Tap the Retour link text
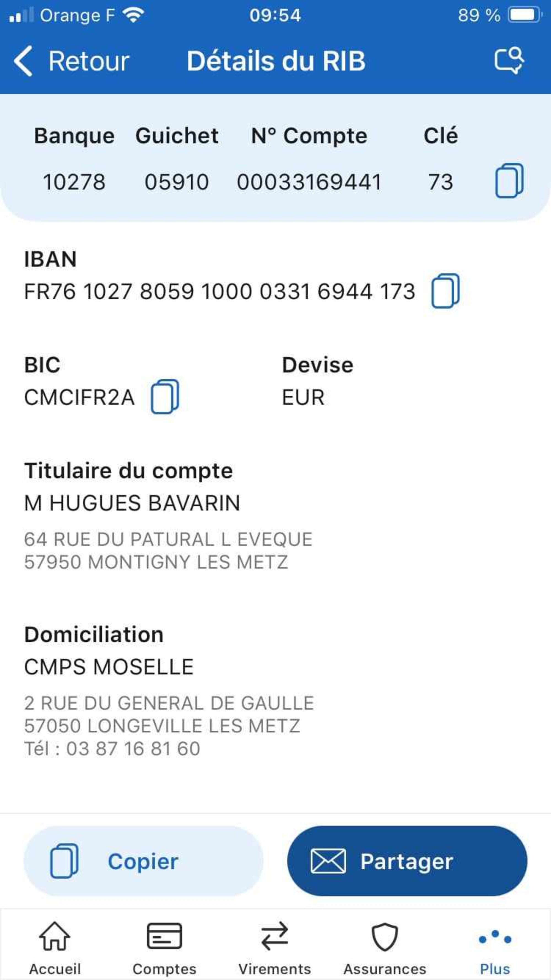 pyautogui.click(x=89, y=61)
